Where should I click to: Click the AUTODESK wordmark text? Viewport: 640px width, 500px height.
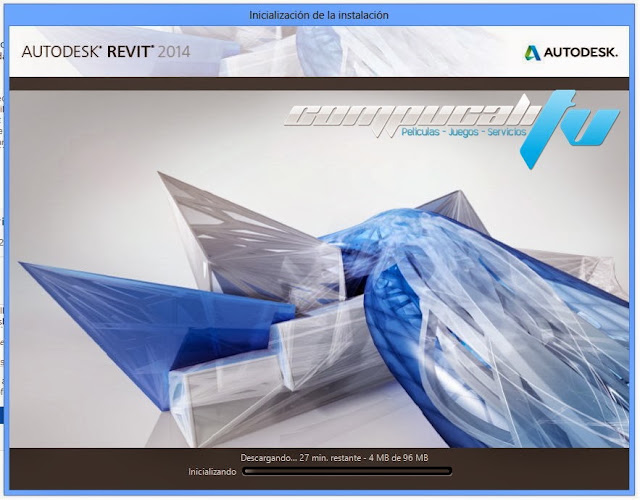(x=581, y=53)
